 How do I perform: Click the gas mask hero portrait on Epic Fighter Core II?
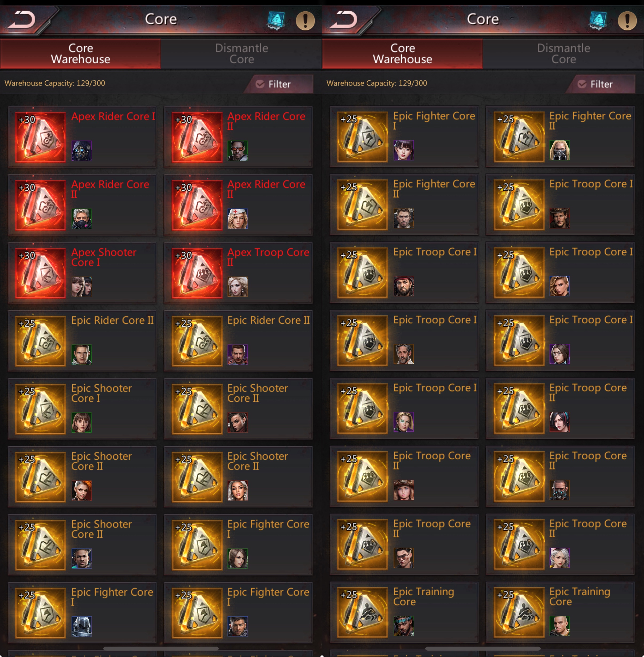pyautogui.click(x=559, y=150)
